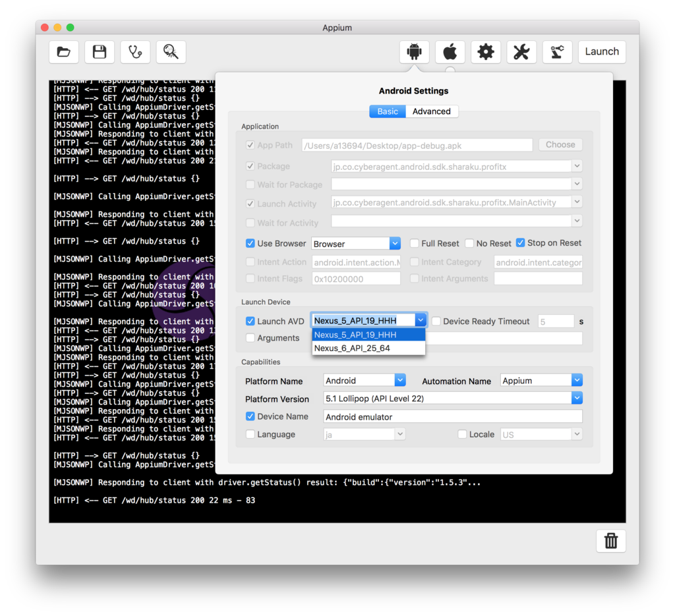Click the Device Name Android emulator field
The image size is (675, 616).
(453, 417)
